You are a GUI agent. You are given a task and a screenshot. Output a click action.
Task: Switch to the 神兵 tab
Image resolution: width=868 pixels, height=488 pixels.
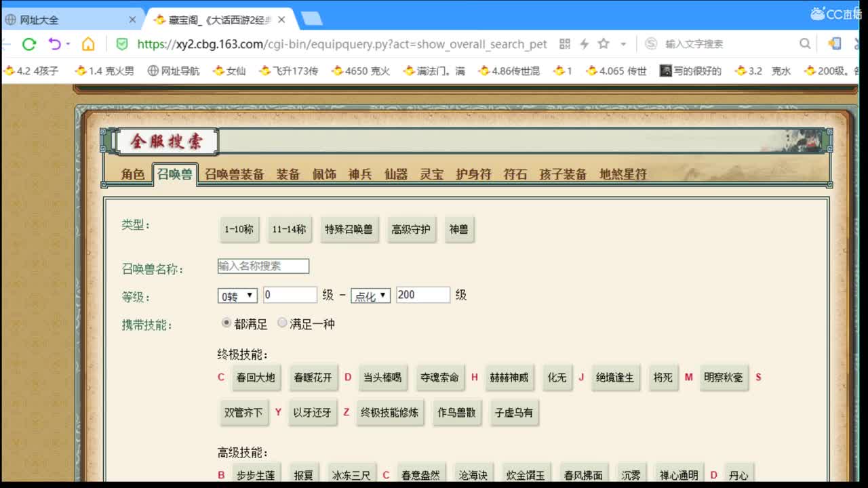tap(360, 174)
